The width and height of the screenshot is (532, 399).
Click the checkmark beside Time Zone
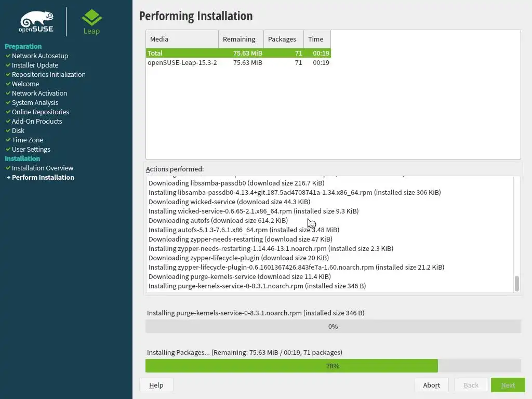(8, 140)
